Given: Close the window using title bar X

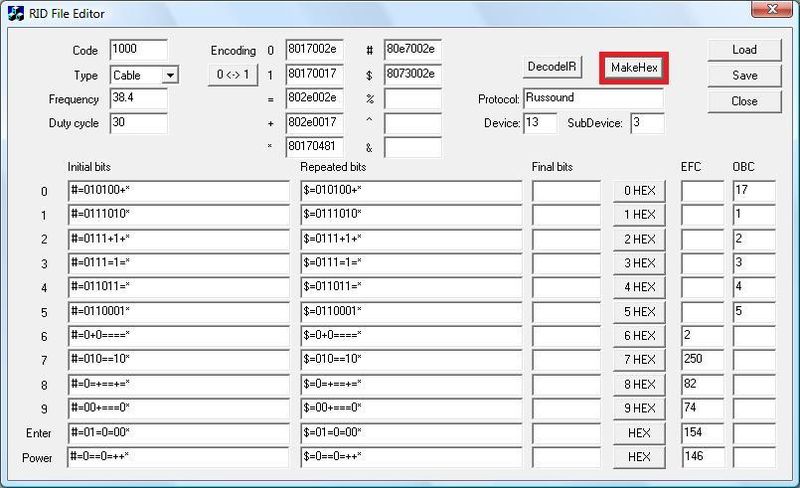Looking at the screenshot, I should click(x=771, y=12).
